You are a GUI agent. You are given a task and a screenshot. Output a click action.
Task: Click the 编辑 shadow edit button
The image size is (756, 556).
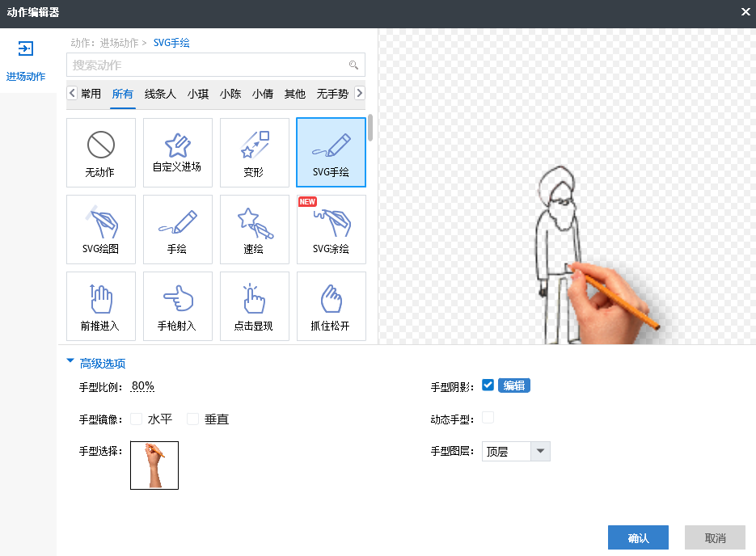[513, 385]
